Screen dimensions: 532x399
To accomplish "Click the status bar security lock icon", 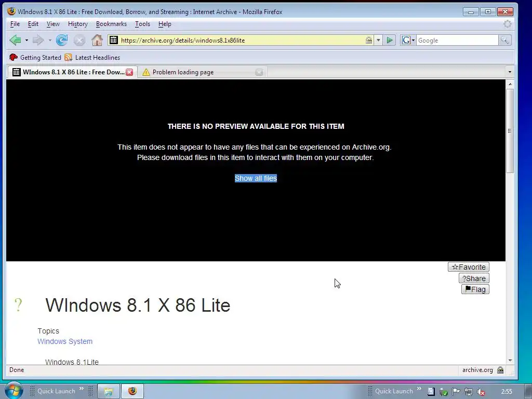I will pyautogui.click(x=500, y=370).
